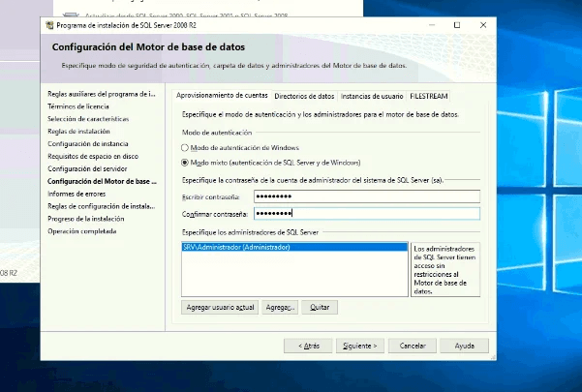Switch to the Directorios de datos tab
Image resolution: width=582 pixels, height=392 pixels.
[304, 97]
